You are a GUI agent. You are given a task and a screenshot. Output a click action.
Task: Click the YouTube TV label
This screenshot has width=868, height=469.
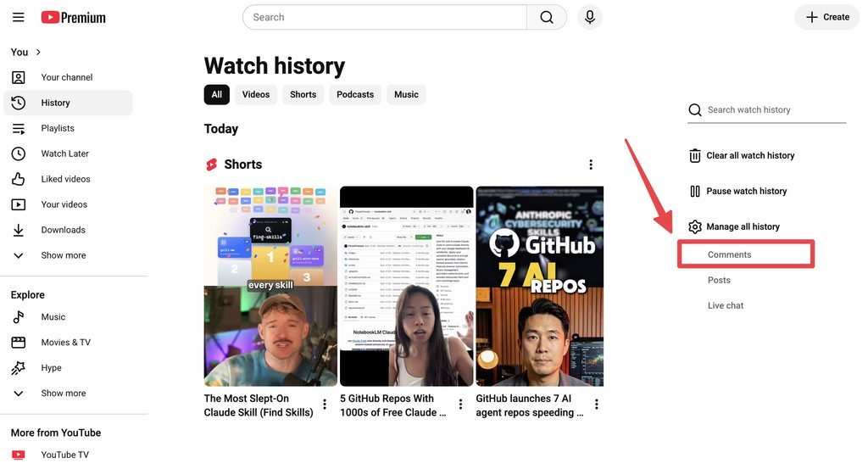[x=64, y=455]
